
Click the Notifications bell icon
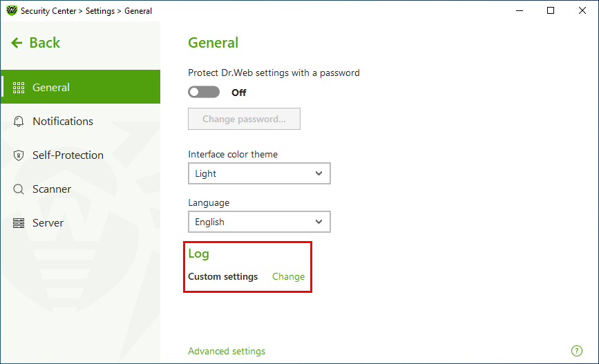19,122
